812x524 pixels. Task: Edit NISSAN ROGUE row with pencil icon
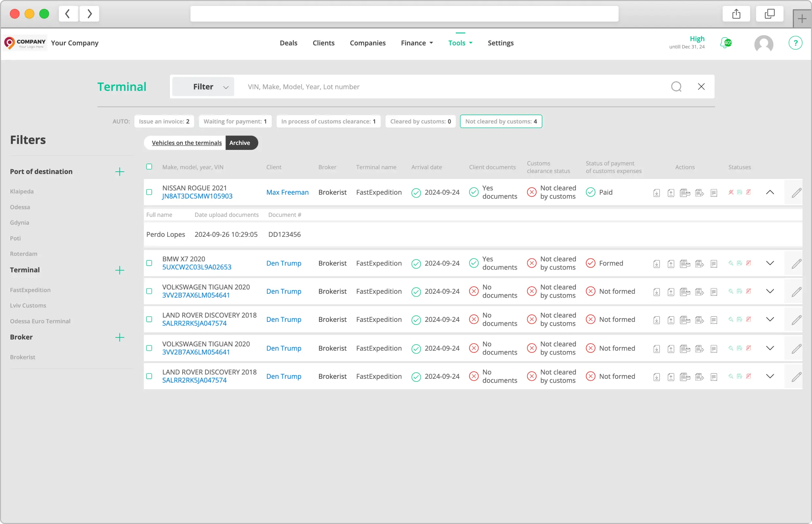pyautogui.click(x=796, y=193)
